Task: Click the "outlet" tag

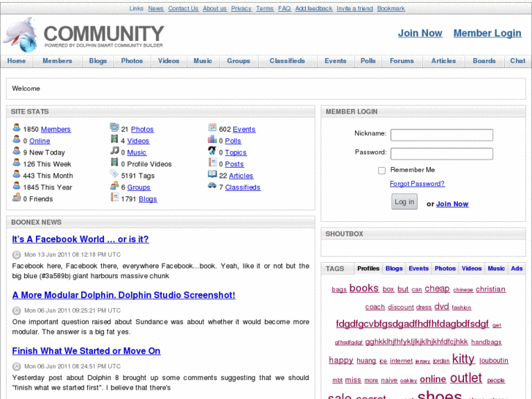Action: 466,378
